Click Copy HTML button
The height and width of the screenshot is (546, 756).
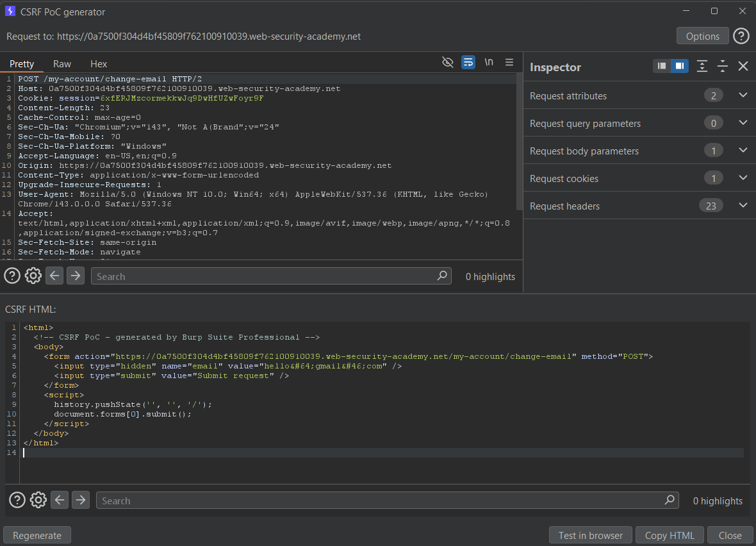[670, 535]
